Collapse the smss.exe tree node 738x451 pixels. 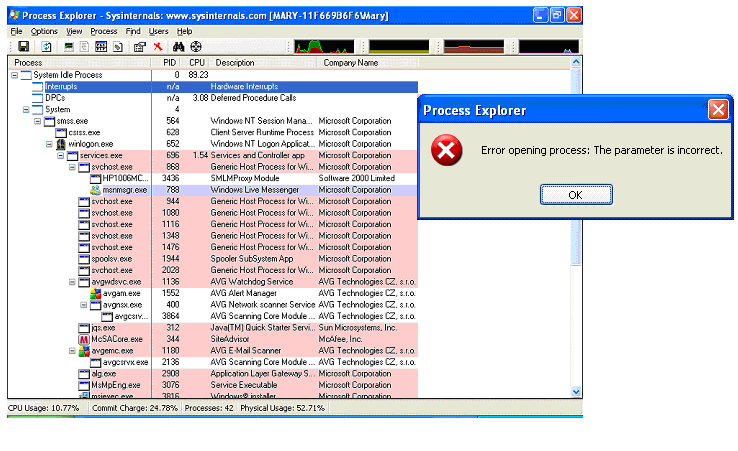click(38, 121)
